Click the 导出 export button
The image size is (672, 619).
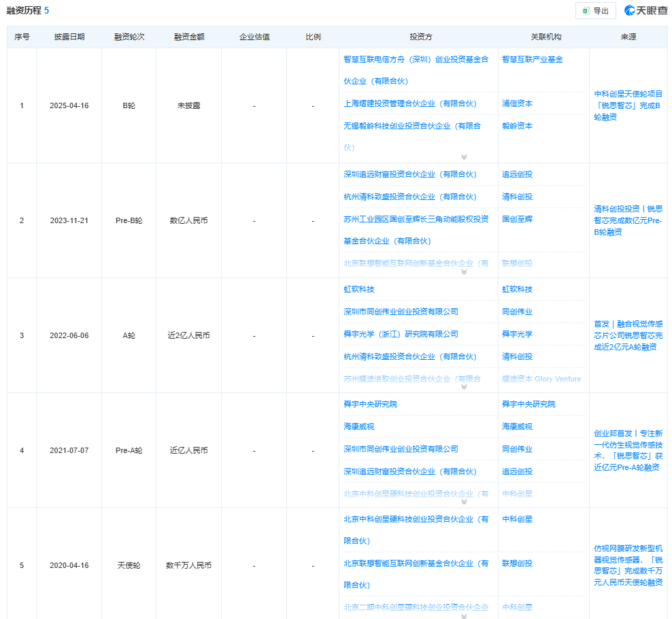pyautogui.click(x=595, y=11)
